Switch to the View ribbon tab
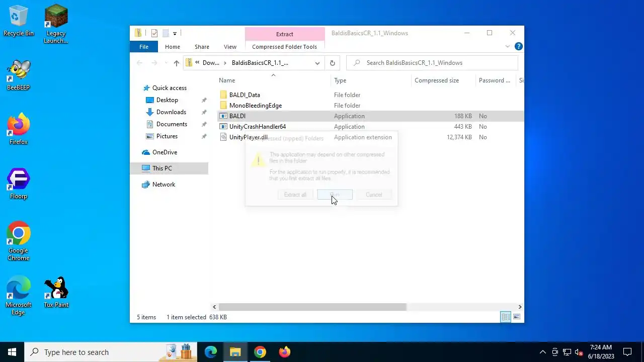The height and width of the screenshot is (362, 644). 230,47
